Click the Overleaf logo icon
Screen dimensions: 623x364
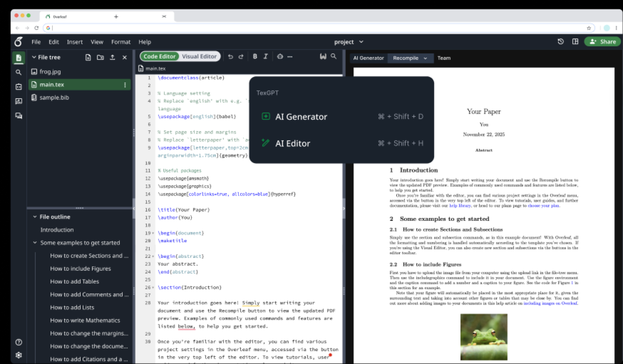click(x=19, y=42)
